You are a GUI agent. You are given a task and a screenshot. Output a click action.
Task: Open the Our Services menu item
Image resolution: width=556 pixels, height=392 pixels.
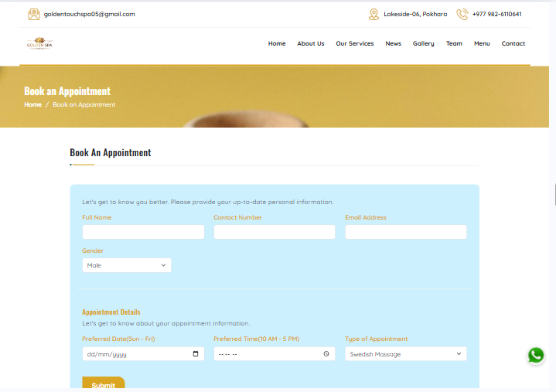[355, 43]
